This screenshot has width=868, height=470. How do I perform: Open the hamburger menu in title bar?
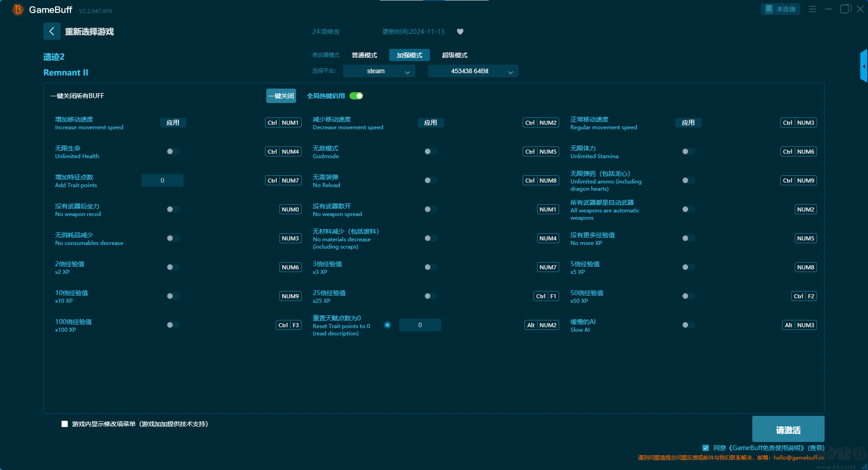812,9
